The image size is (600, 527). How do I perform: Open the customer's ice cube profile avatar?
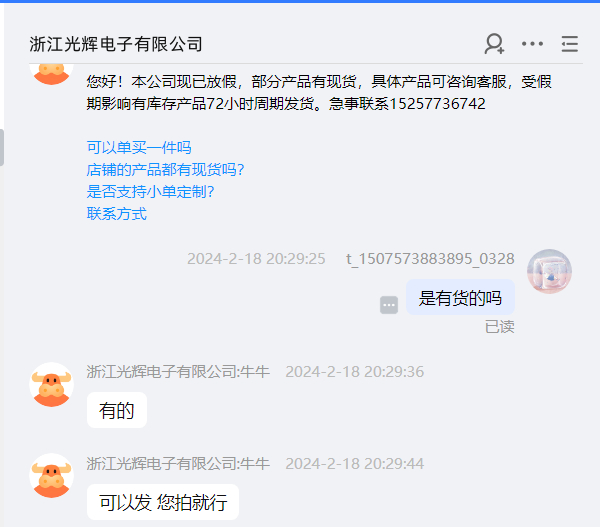[549, 271]
